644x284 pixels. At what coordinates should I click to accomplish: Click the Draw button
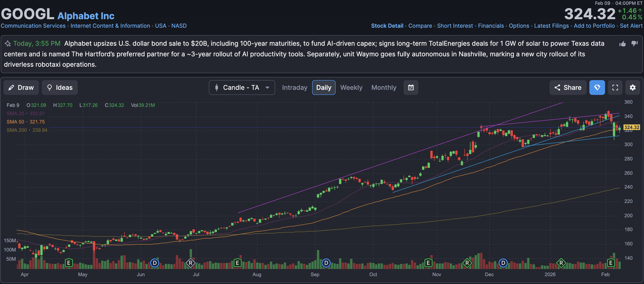coord(21,88)
